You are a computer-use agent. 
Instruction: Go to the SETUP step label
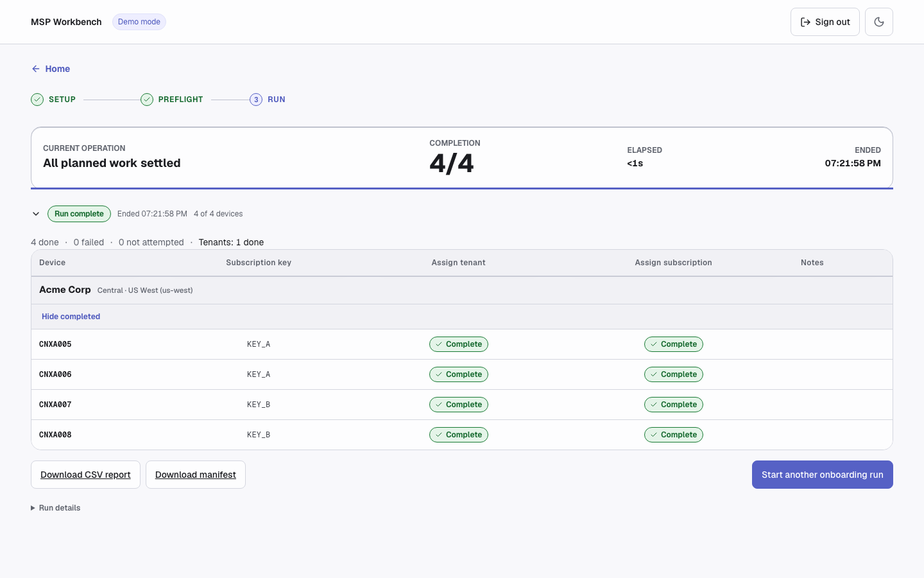tap(62, 100)
